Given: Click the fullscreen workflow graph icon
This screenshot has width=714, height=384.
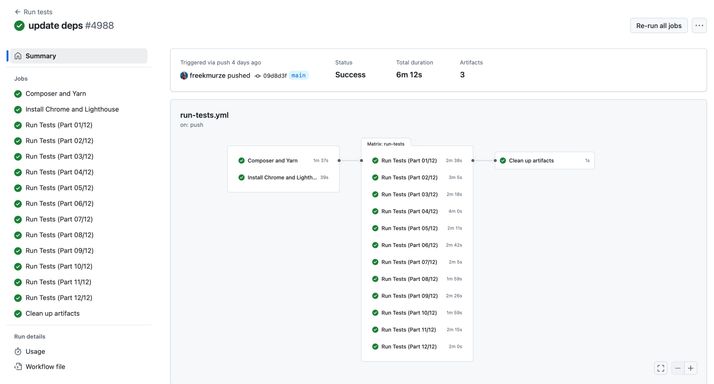Looking at the screenshot, I should click(x=661, y=368).
